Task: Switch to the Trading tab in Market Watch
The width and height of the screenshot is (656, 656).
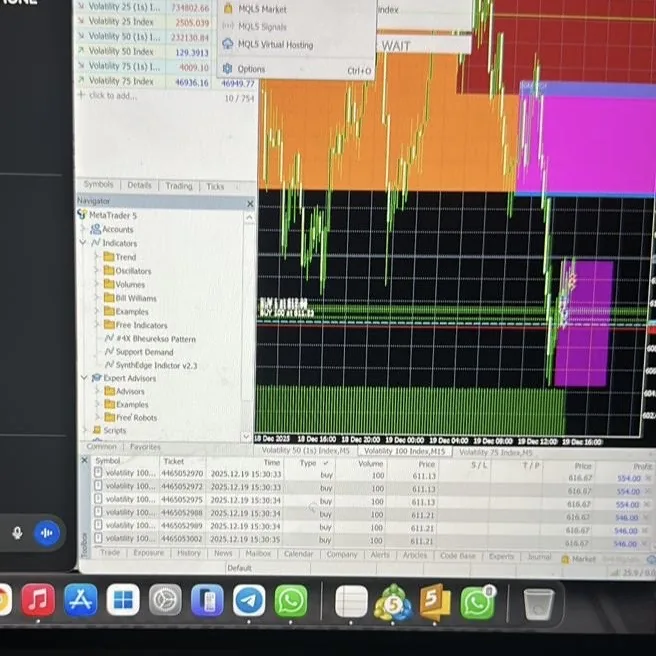Action: pyautogui.click(x=179, y=186)
